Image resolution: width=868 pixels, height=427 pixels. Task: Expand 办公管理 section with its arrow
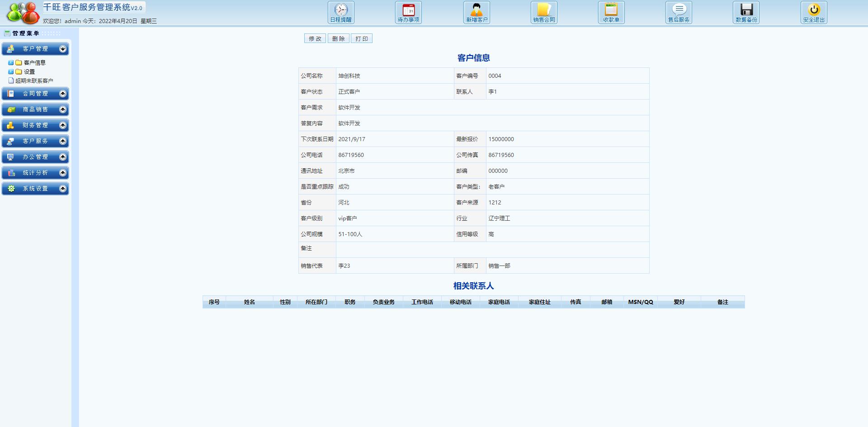(63, 157)
